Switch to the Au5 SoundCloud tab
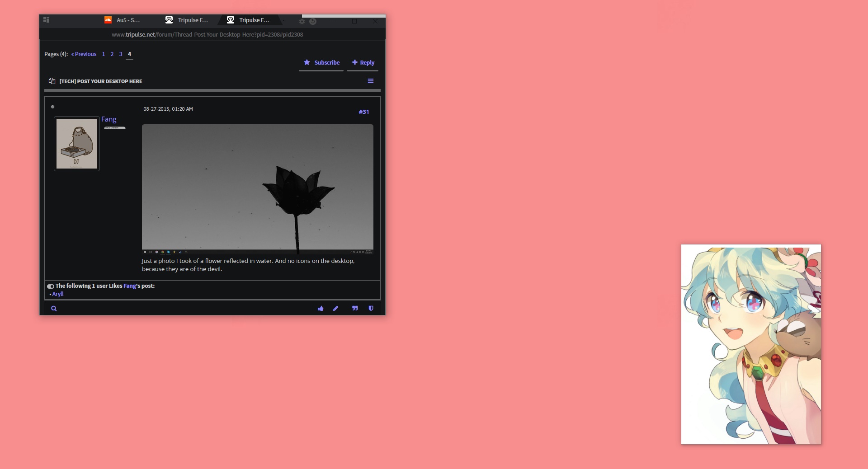The height and width of the screenshot is (469, 868). pyautogui.click(x=123, y=20)
